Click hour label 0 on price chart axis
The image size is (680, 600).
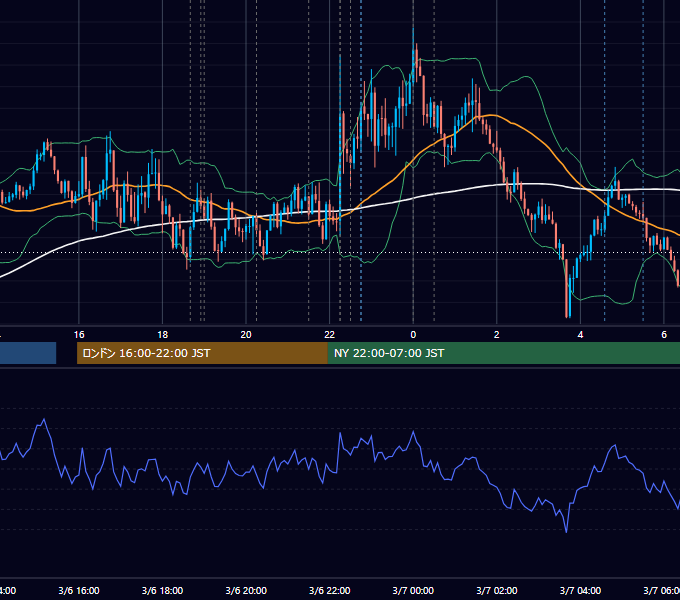(413, 335)
